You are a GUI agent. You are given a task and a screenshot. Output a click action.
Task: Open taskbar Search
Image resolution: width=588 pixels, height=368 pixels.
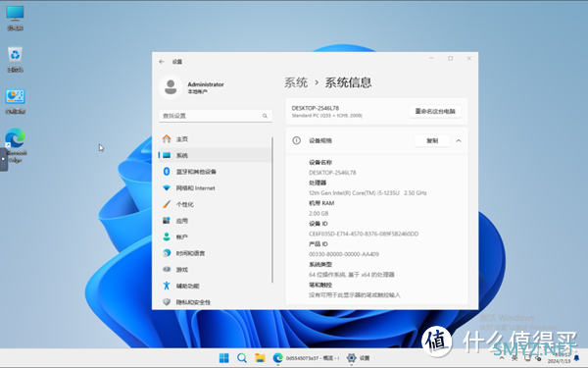pos(242,358)
